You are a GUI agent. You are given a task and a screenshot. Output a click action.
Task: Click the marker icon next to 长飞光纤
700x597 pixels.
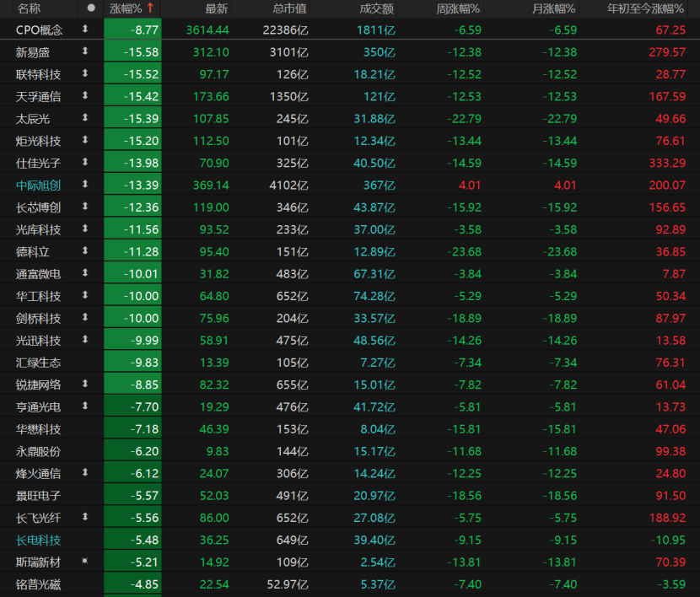(84, 516)
